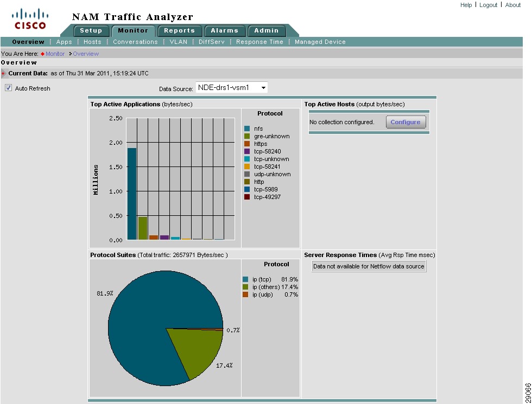
Task: Click the gre-unknown legend color swatch
Action: pos(247,136)
